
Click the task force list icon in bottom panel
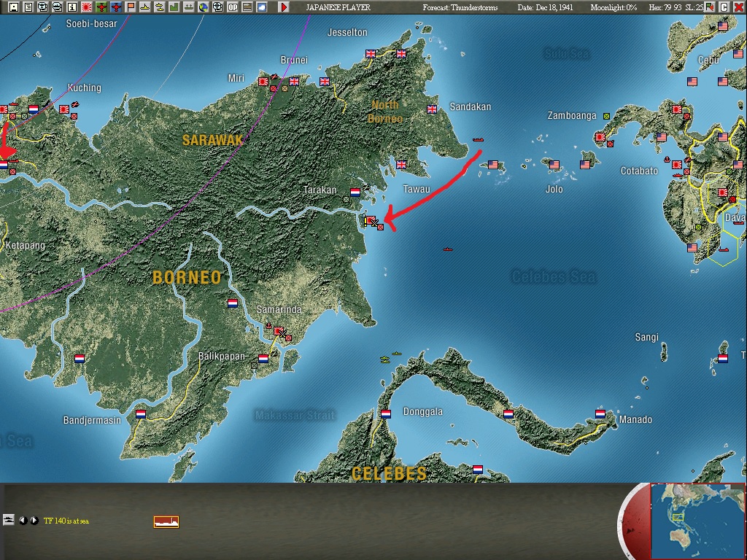(9, 520)
